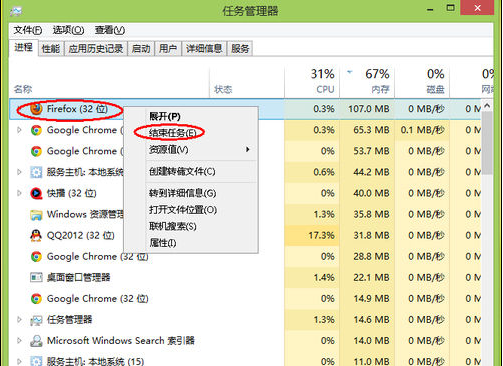
Task: Select the 桌面窗口管理器 process name
Action: coord(78,277)
